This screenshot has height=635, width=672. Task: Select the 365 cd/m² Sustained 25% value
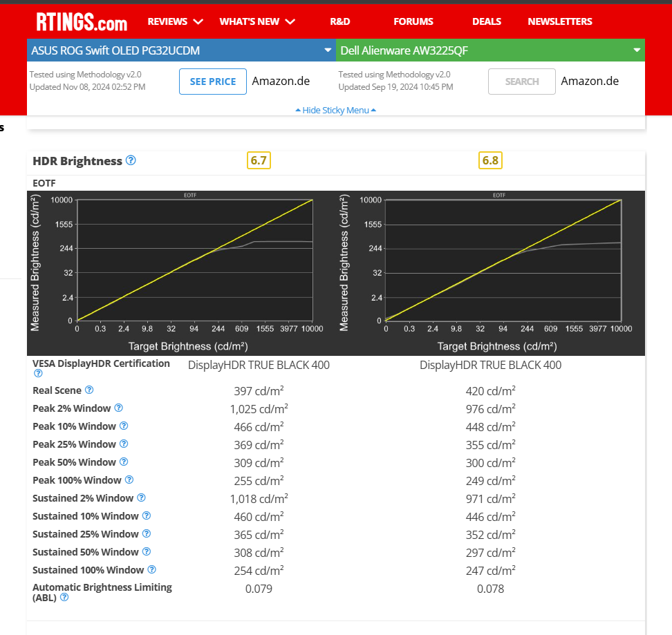click(x=259, y=535)
